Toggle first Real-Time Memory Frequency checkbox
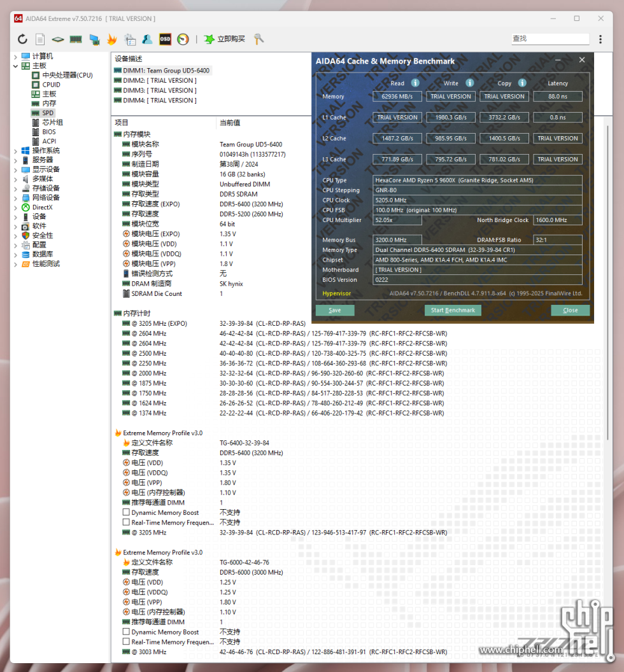 tap(126, 522)
